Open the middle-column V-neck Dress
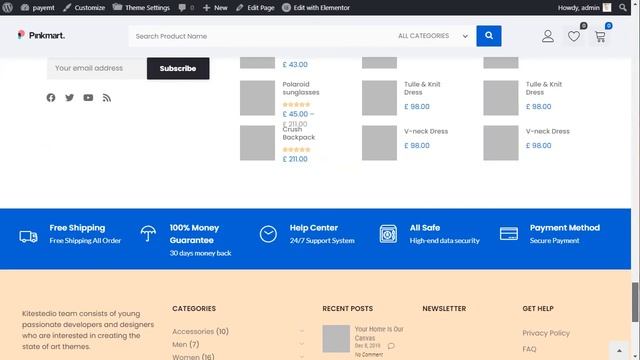Screen dimensions: 640x360 click(426, 131)
